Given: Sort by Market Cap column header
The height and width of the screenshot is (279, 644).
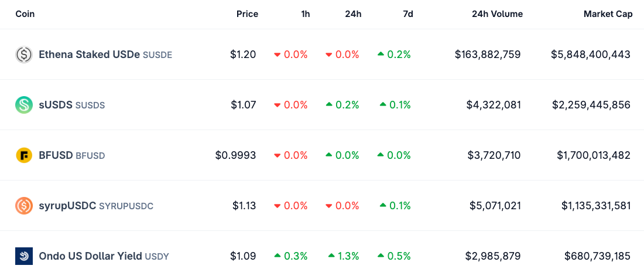Looking at the screenshot, I should coord(608,14).
